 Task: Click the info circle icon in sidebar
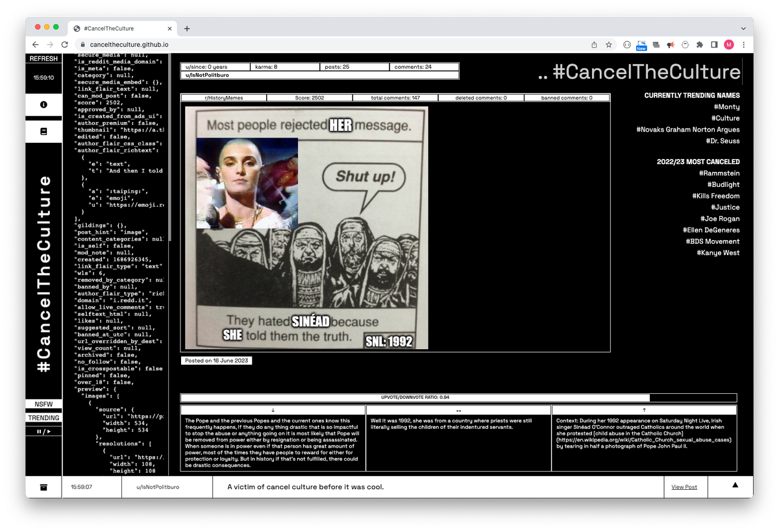(x=43, y=104)
